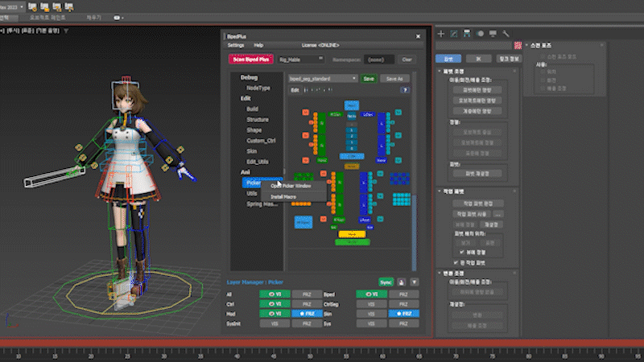Open the Settings menu in BipedPlus

click(235, 45)
